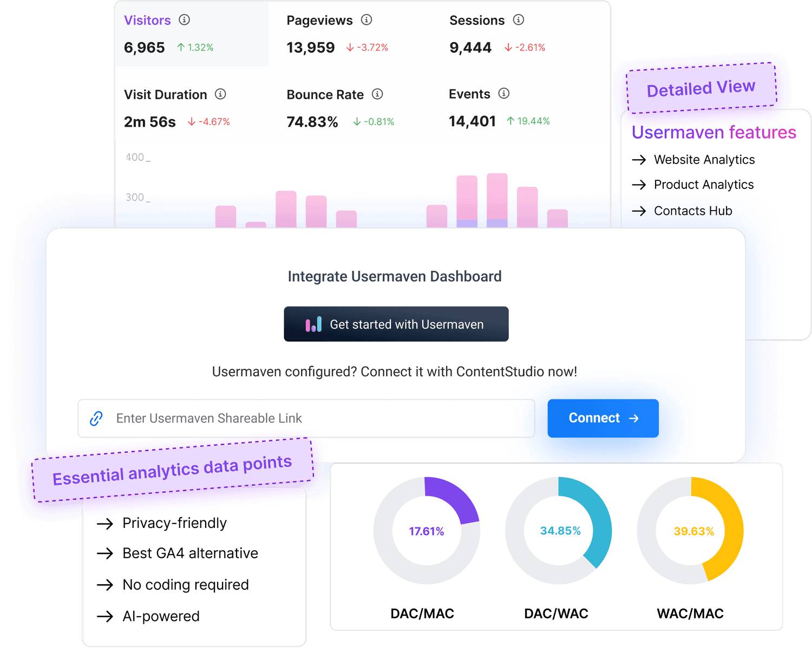
Task: Click the Best GA4 alternative text
Action: (x=191, y=553)
